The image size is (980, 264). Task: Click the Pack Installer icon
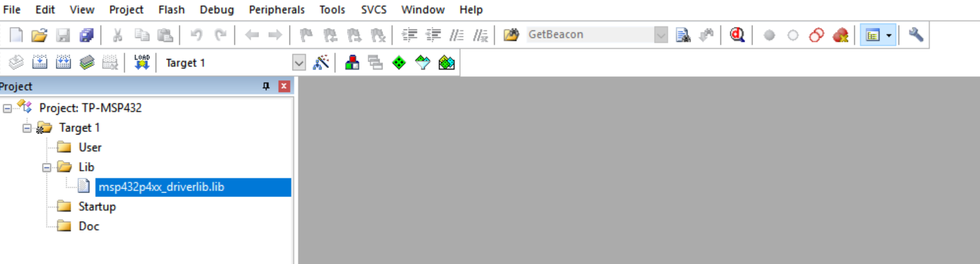(x=447, y=62)
